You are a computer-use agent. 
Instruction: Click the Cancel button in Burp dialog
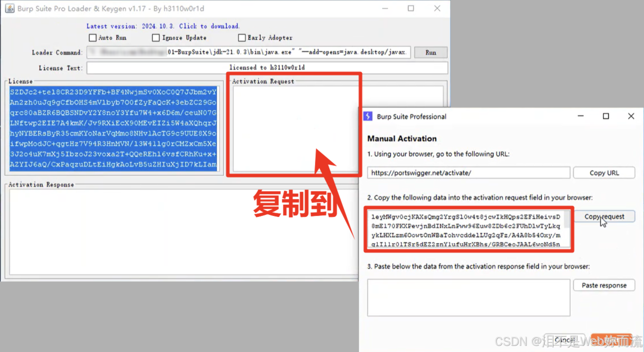[565, 340]
